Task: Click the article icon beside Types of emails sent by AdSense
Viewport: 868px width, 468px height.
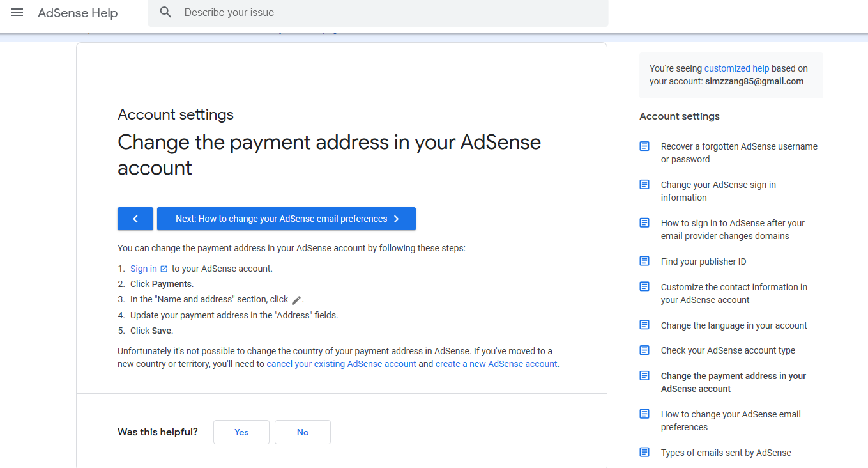Action: coord(644,453)
